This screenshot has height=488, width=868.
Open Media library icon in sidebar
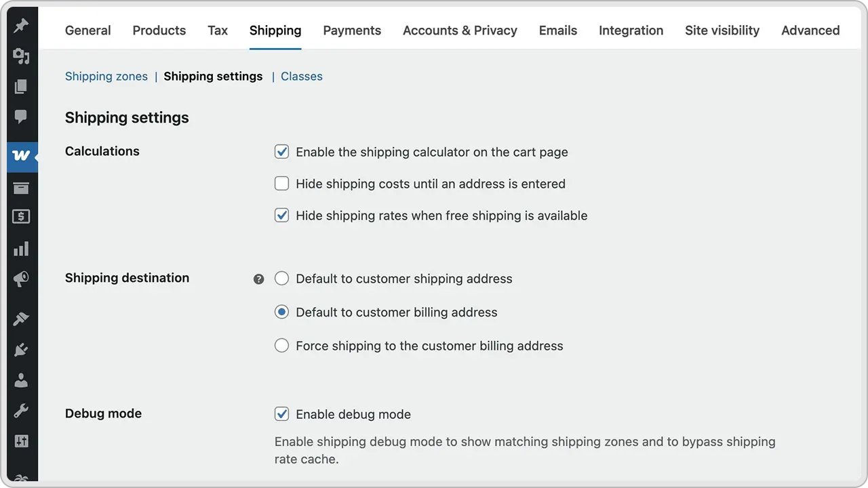pyautogui.click(x=21, y=56)
